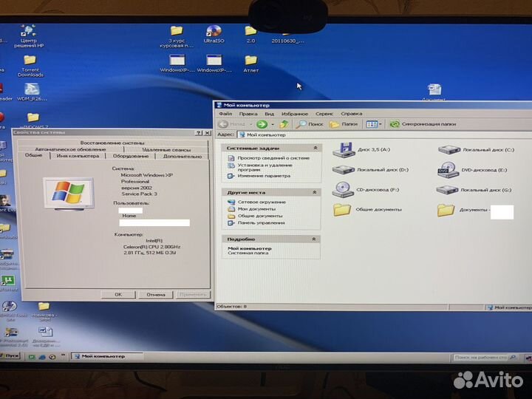The width and height of the screenshot is (532, 399).
Task: Collapse the Системные задачи panel
Action: click(x=316, y=148)
